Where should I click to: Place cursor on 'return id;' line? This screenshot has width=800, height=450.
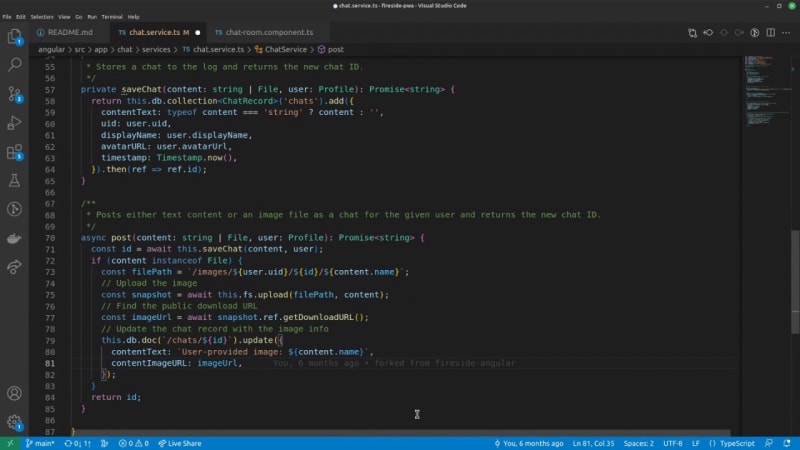116,397
